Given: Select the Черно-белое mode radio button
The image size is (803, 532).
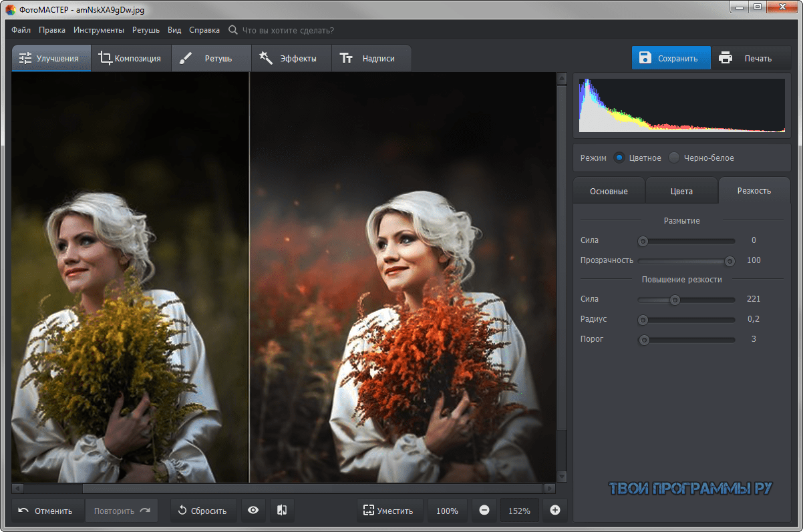Looking at the screenshot, I should coord(674,158).
